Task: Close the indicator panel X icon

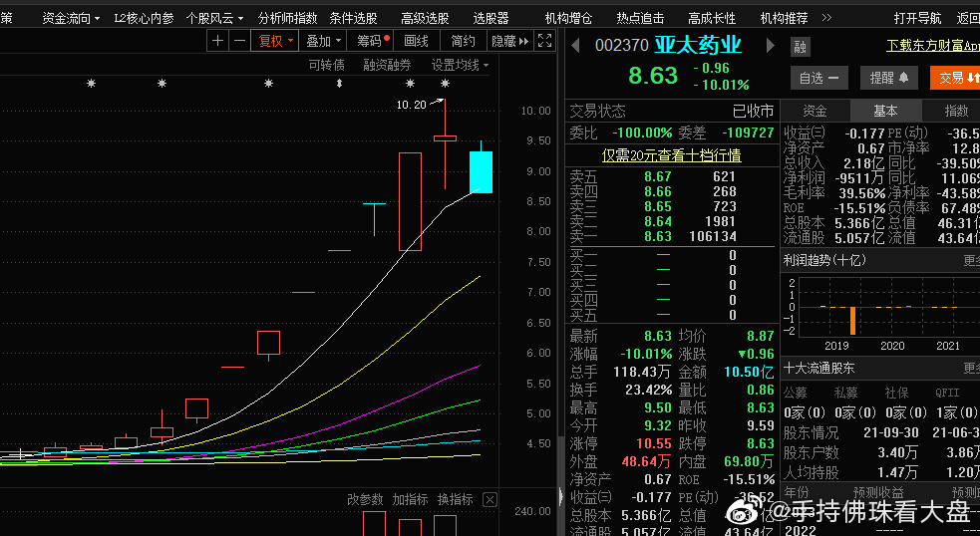Action: pos(490,500)
